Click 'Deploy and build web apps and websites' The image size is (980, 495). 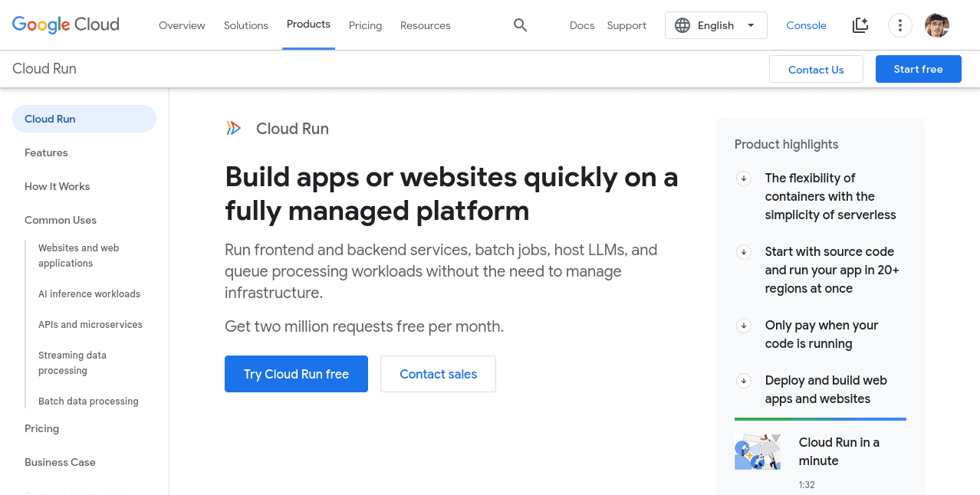826,389
